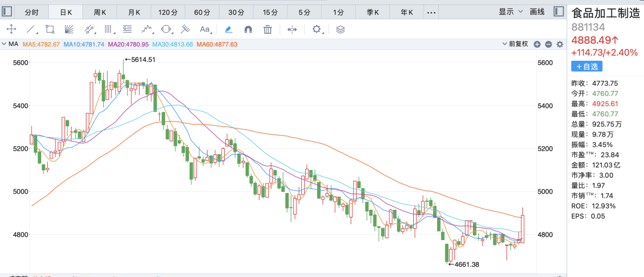Open the 显示 display dropdown

click(510, 11)
